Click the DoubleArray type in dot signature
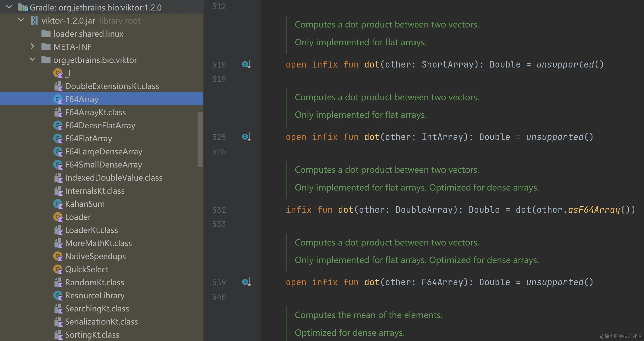The height and width of the screenshot is (341, 644). click(x=426, y=210)
